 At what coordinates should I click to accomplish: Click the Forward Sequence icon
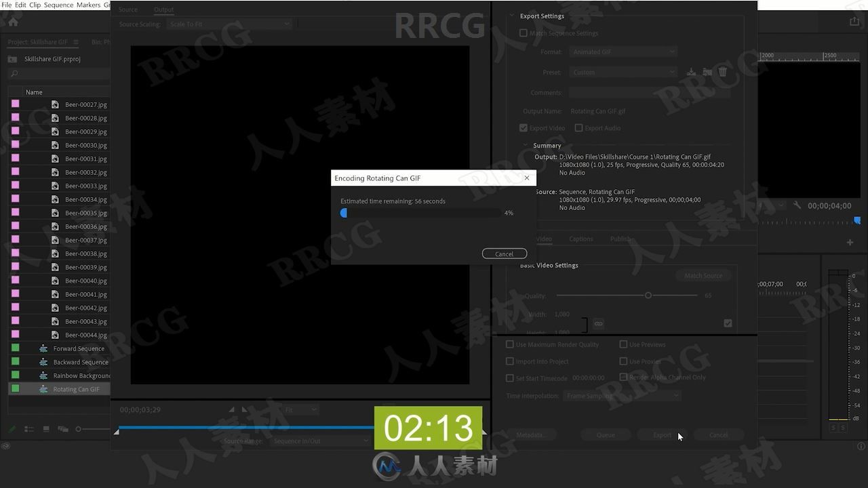[x=43, y=348]
